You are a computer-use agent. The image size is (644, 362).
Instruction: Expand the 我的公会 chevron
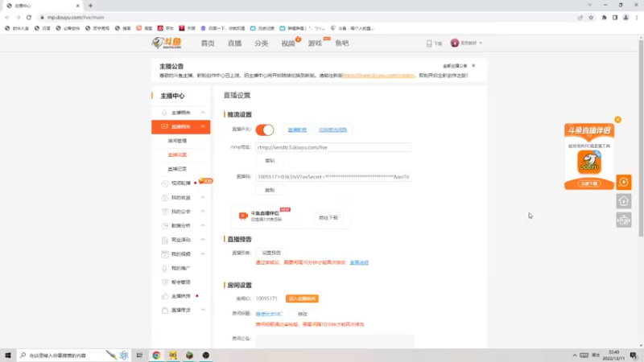point(203,212)
